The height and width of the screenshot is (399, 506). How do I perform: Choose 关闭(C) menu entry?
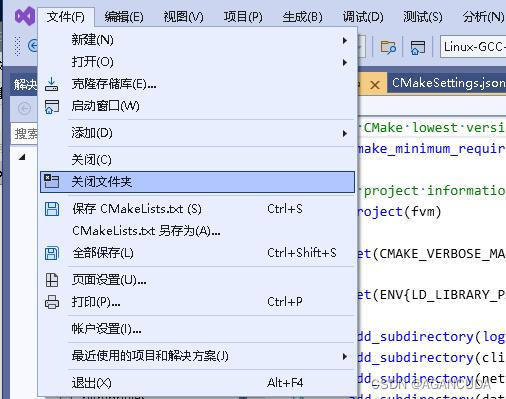pyautogui.click(x=197, y=160)
